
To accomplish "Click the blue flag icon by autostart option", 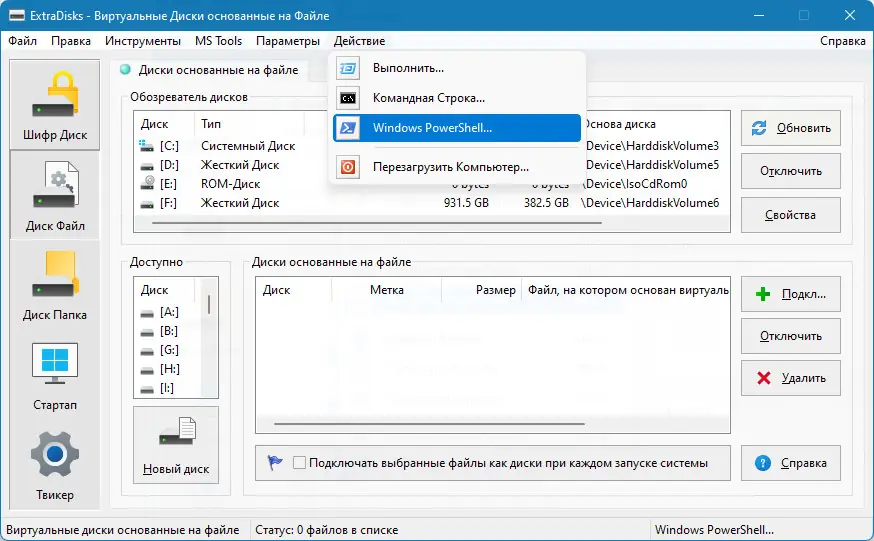I will [275, 462].
